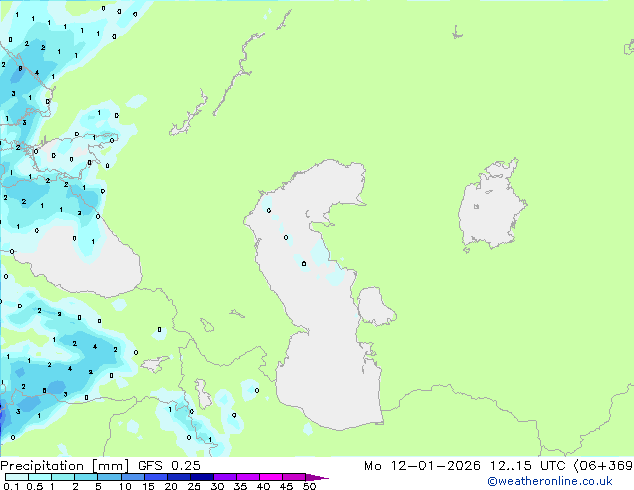Pick the 5–10 mm legend swatch

click(109, 477)
